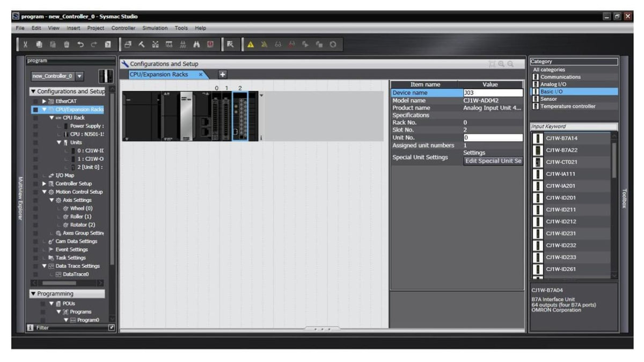Click the Delete trash can toolbar icon
Screen dimensions: 644x362
click(67, 45)
